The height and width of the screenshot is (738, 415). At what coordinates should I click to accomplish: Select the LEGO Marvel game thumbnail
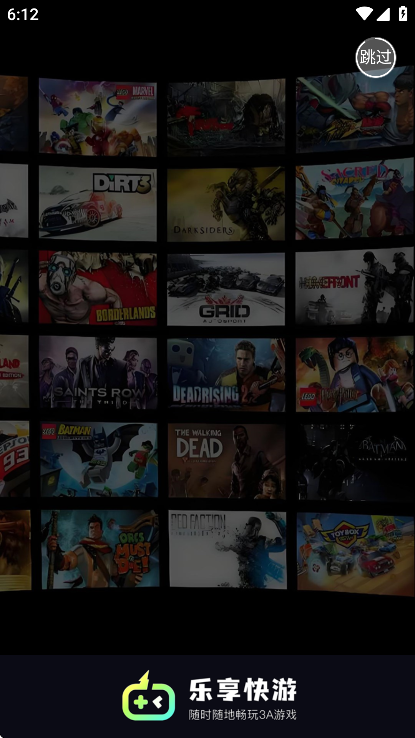click(x=98, y=117)
